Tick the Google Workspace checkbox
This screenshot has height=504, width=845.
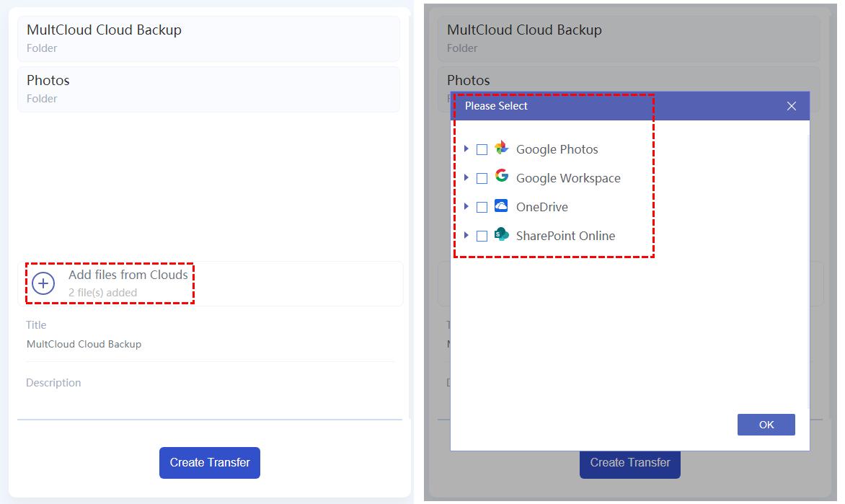coord(482,178)
